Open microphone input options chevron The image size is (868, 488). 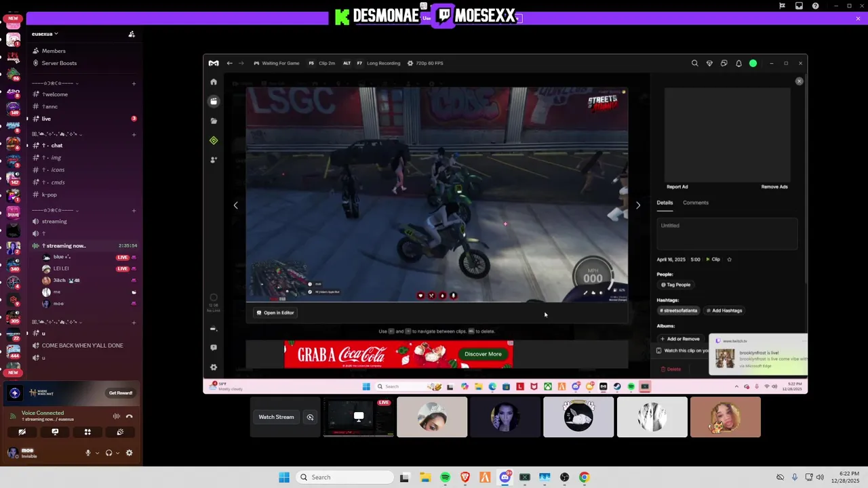(x=97, y=453)
